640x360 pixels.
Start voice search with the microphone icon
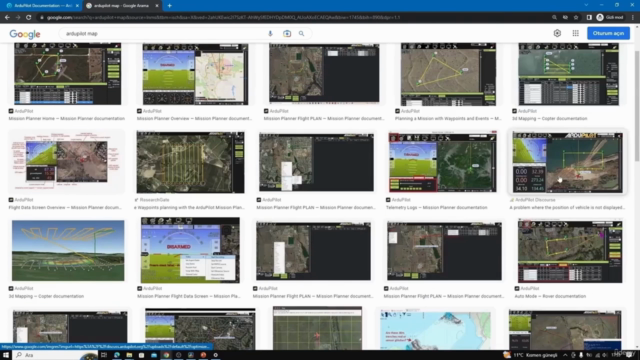pyautogui.click(x=270, y=33)
